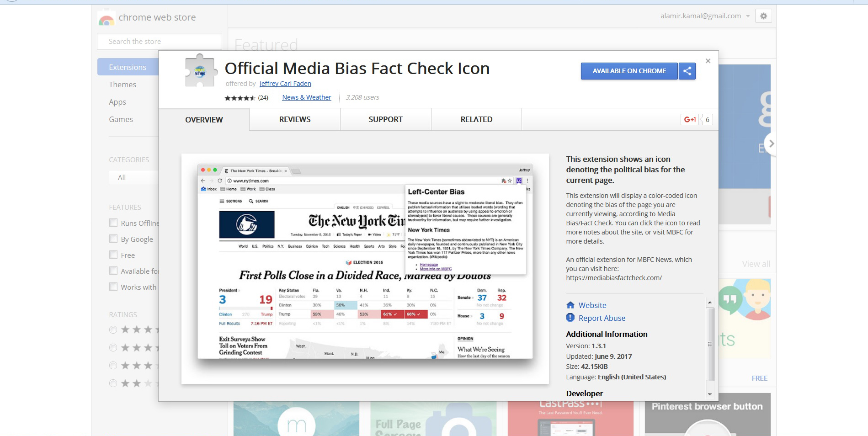
Task: Switch to the Related tab
Action: click(476, 119)
